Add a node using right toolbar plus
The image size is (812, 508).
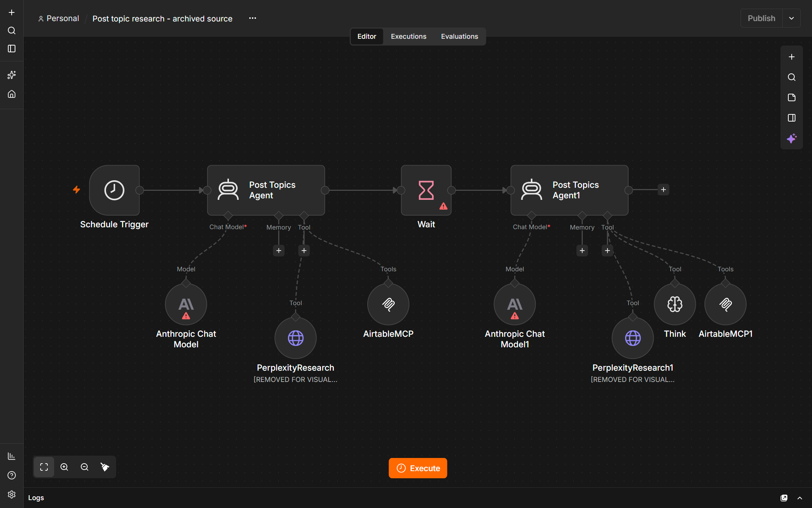pyautogui.click(x=792, y=57)
